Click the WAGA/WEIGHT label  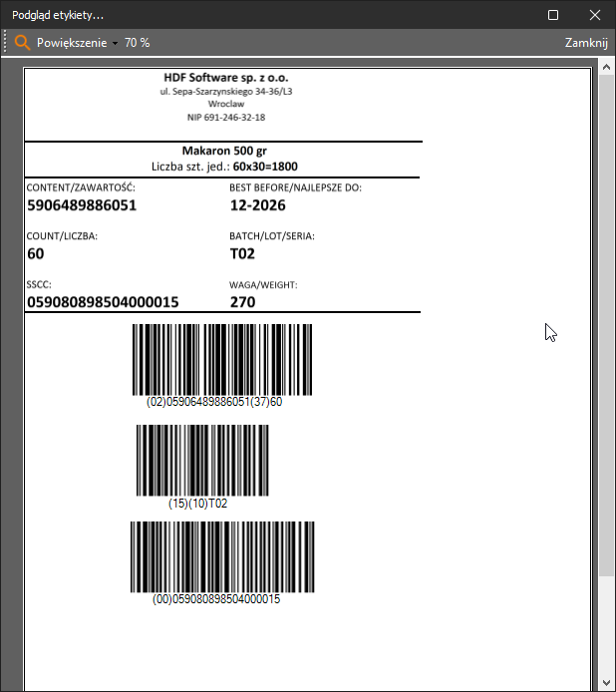263,284
